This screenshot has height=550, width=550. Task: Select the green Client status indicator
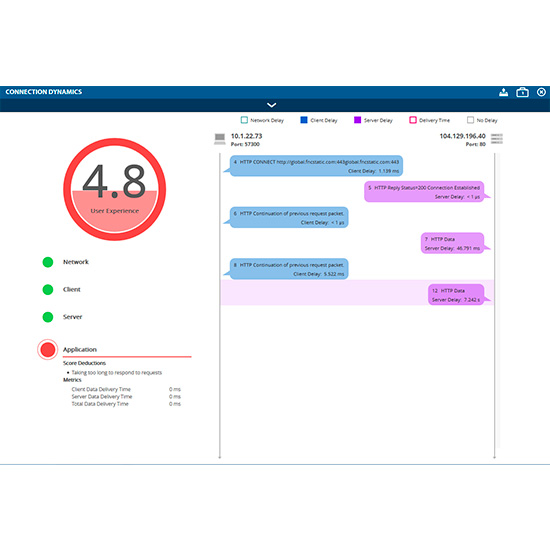48,289
